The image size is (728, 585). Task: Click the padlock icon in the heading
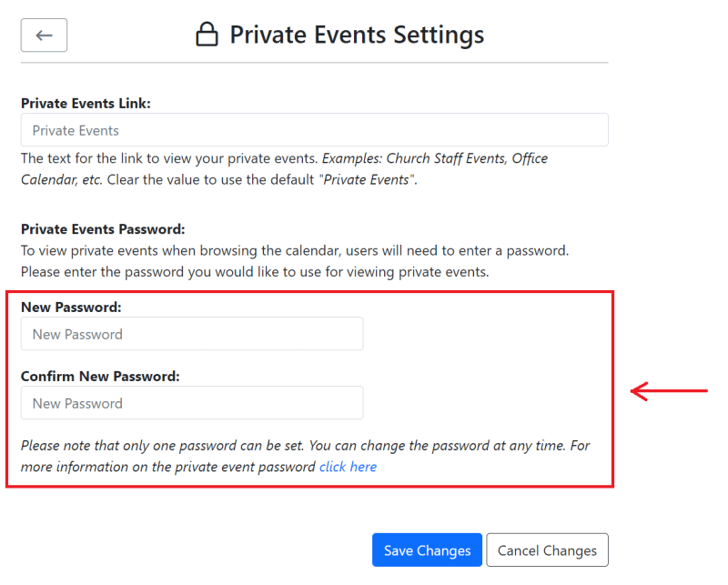click(x=207, y=35)
